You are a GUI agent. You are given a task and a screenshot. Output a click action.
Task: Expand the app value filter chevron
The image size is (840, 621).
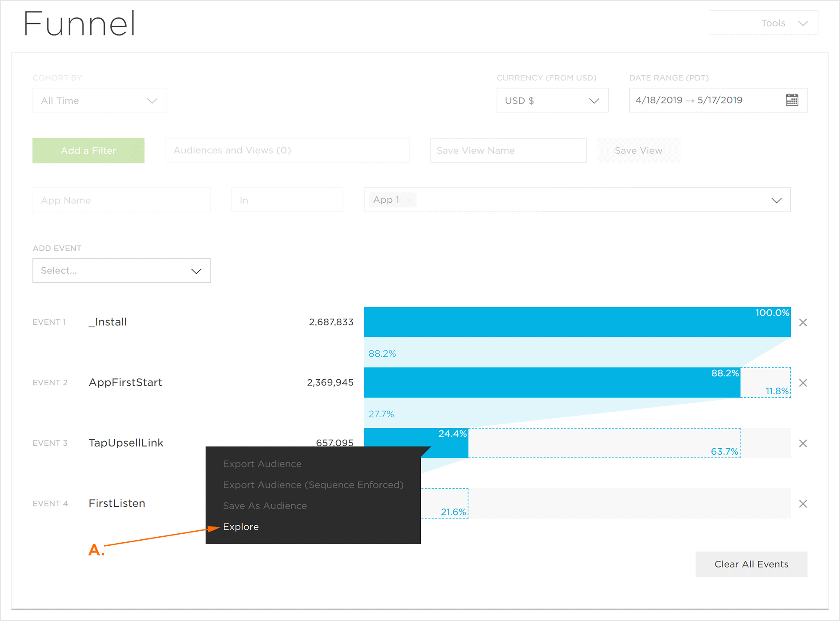click(x=776, y=200)
